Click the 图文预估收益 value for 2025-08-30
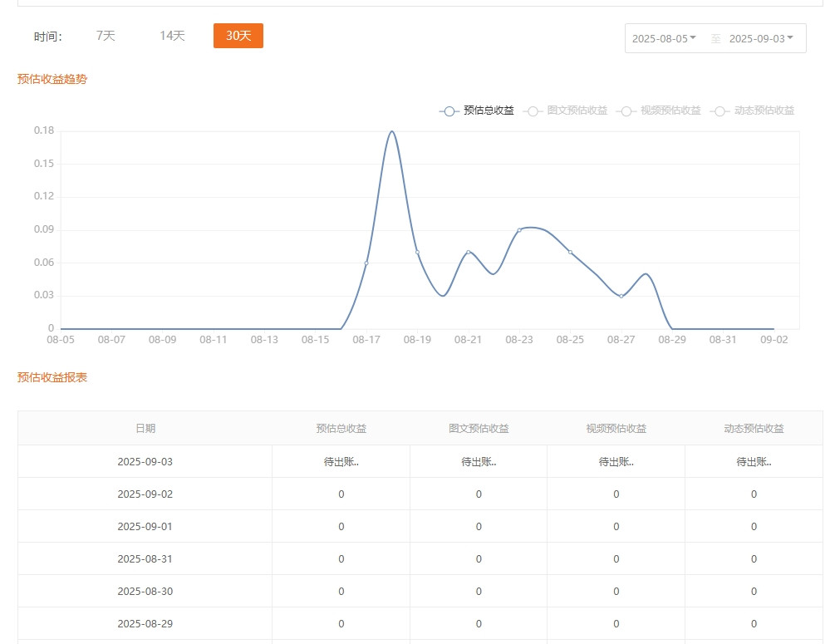Screen dimensions: 830x644 pyautogui.click(x=479, y=591)
